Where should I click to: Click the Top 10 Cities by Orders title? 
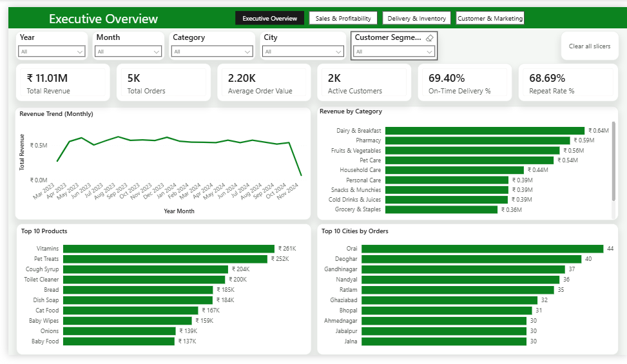(354, 231)
